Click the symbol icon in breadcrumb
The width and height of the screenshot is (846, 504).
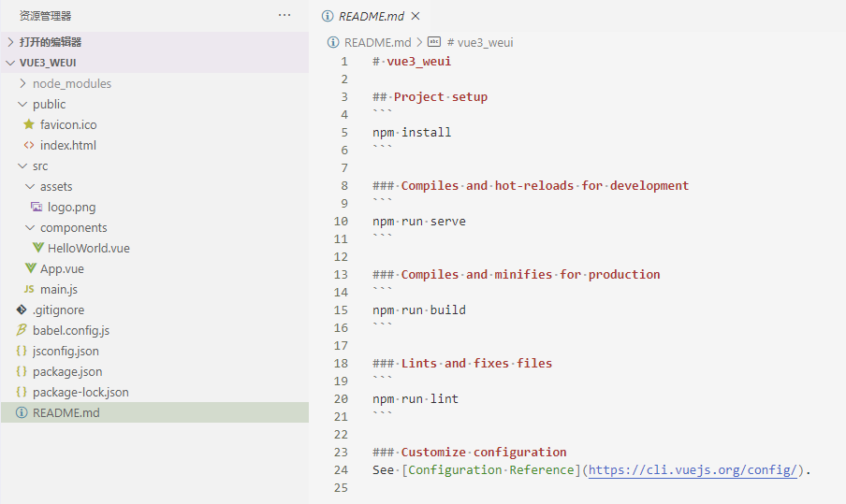434,41
